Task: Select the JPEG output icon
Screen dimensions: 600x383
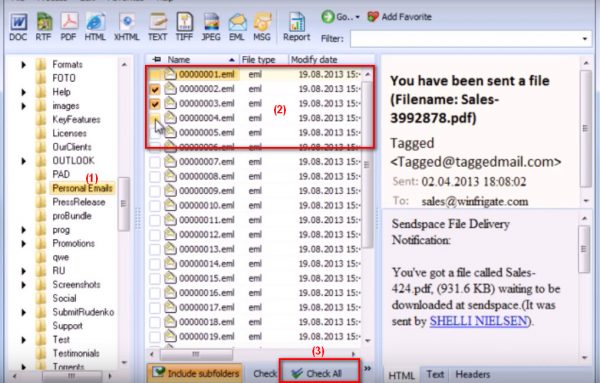Action: point(211,27)
